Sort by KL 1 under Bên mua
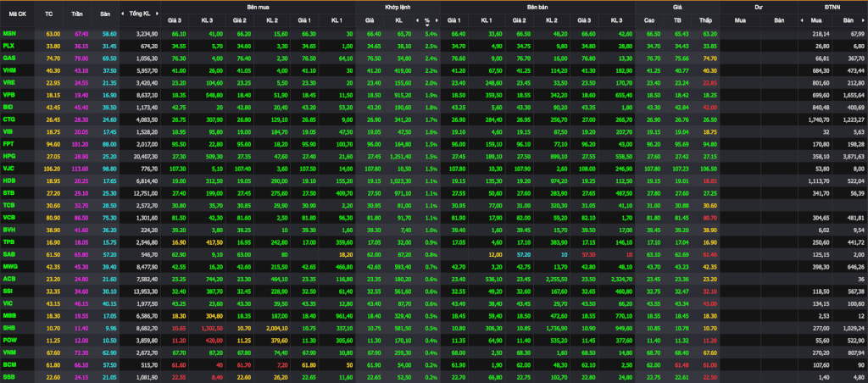Viewport: 868px width, 383px height. (x=337, y=20)
